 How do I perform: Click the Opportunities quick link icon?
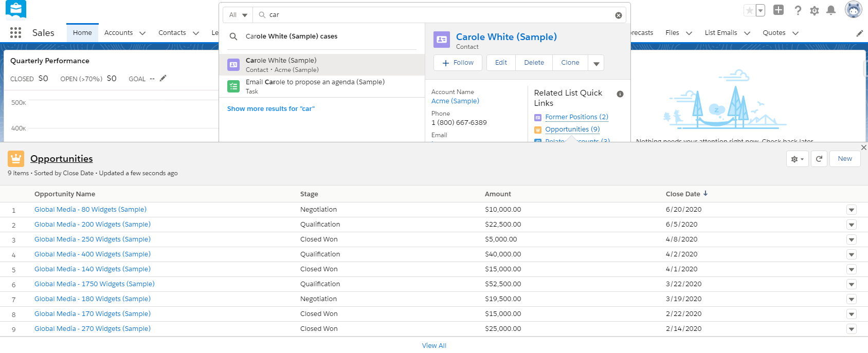tap(538, 130)
